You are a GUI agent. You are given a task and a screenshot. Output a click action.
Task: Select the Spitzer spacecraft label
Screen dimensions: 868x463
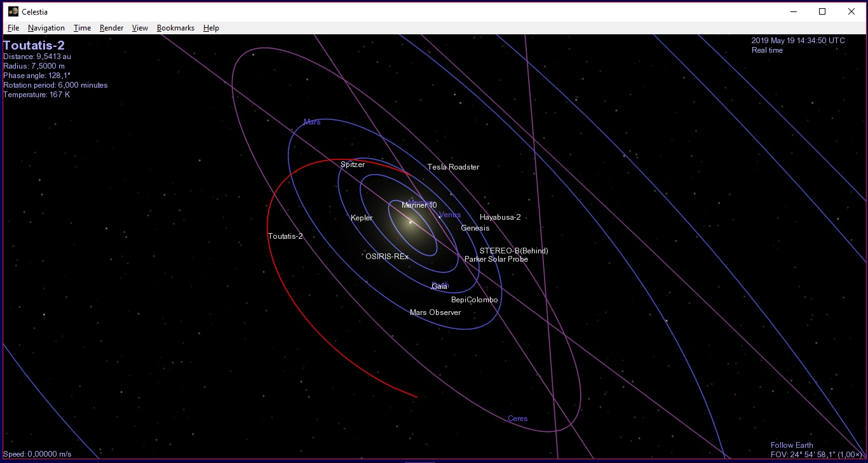tap(353, 164)
